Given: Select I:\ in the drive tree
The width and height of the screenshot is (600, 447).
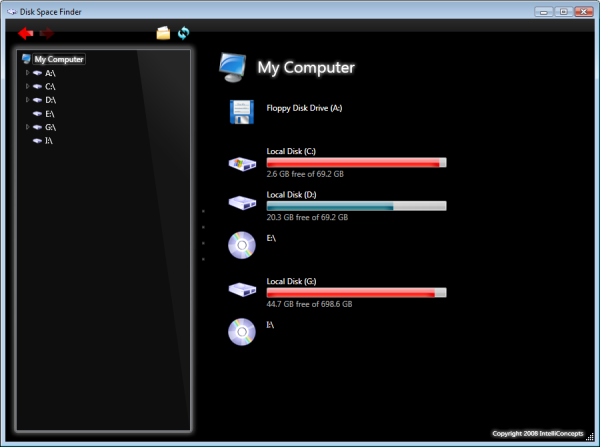Looking at the screenshot, I should 49,141.
